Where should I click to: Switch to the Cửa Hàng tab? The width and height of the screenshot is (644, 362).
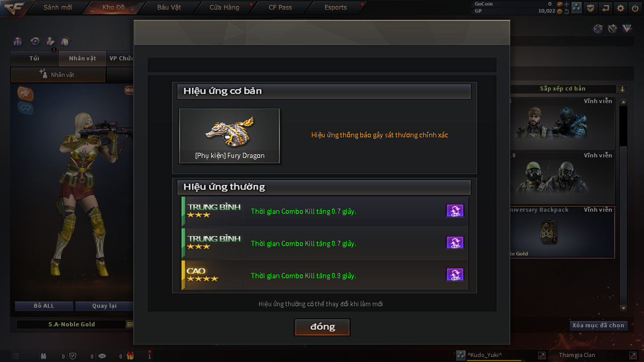tap(224, 8)
